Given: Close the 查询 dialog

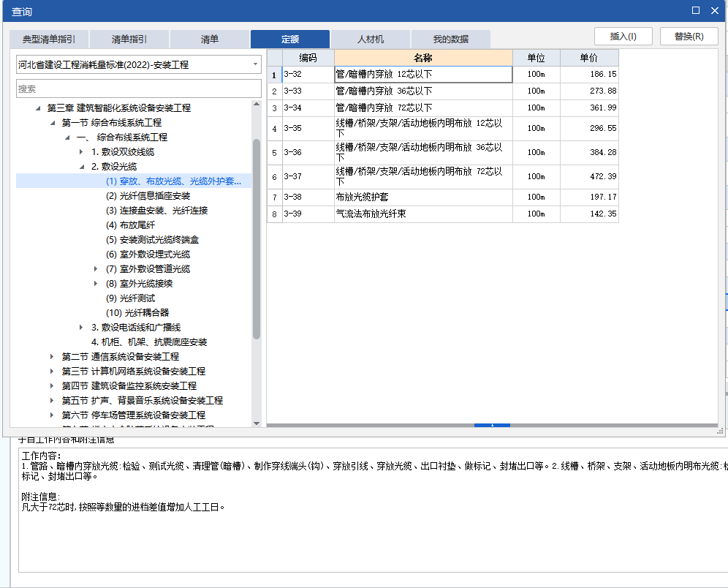Looking at the screenshot, I should [715, 10].
